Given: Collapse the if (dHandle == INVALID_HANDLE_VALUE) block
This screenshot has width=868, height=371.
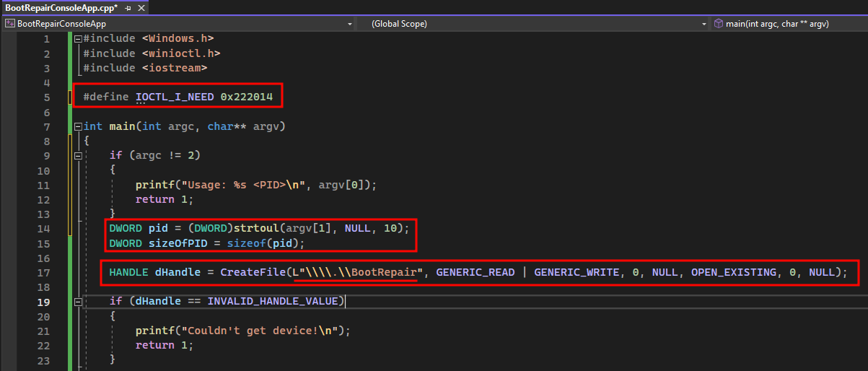Looking at the screenshot, I should click(78, 302).
